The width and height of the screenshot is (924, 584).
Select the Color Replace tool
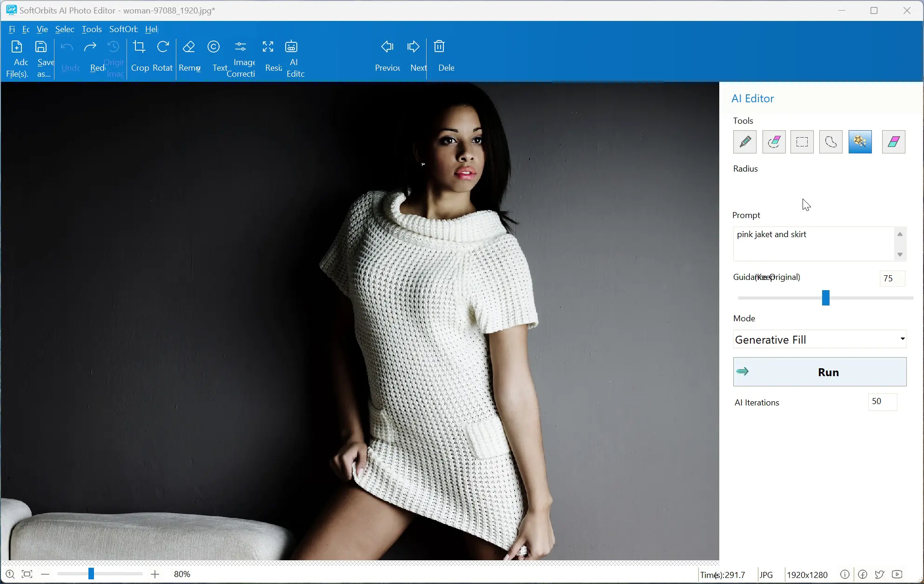coord(894,141)
